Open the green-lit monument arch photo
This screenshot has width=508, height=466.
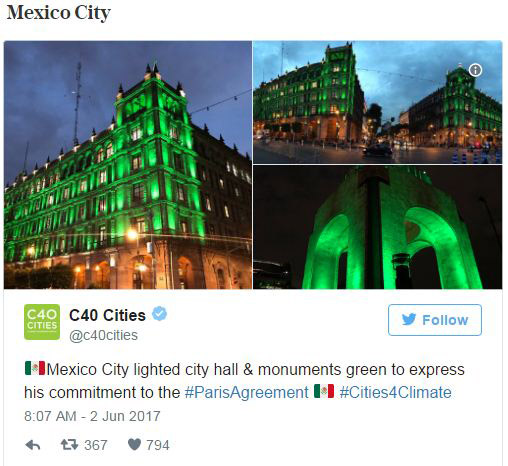click(378, 227)
